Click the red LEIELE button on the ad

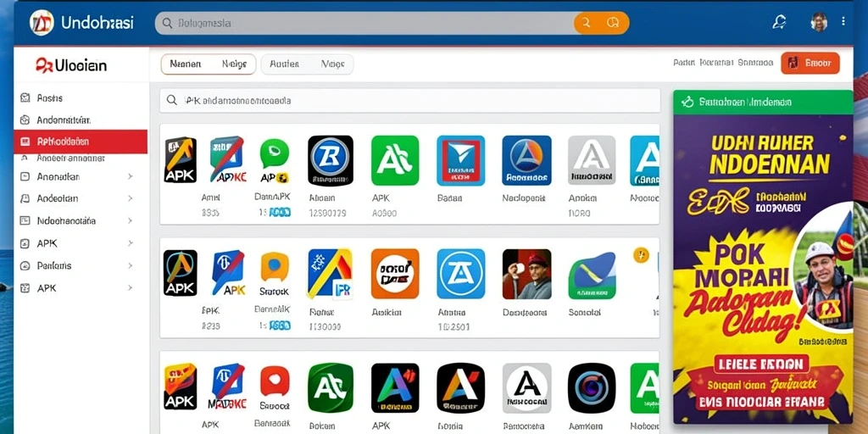(x=755, y=364)
